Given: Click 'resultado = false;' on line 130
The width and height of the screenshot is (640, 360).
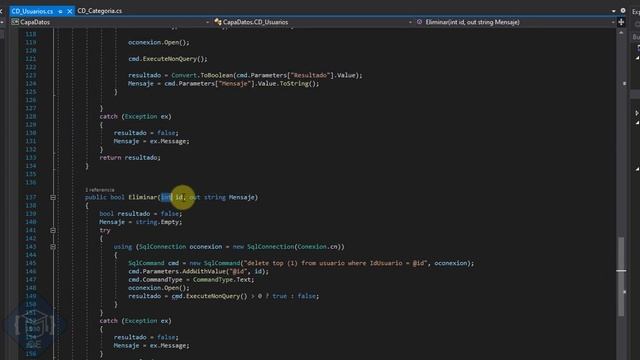Looking at the screenshot, I should [146, 133].
